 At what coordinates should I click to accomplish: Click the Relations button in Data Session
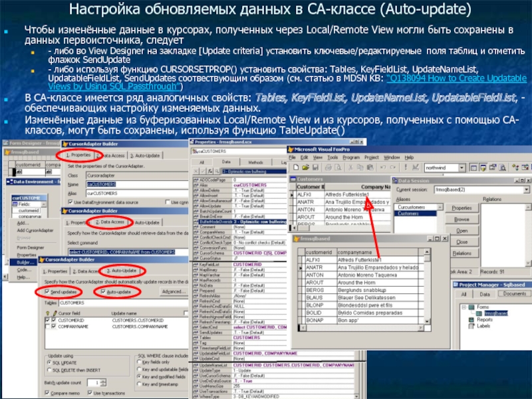pos(462,253)
